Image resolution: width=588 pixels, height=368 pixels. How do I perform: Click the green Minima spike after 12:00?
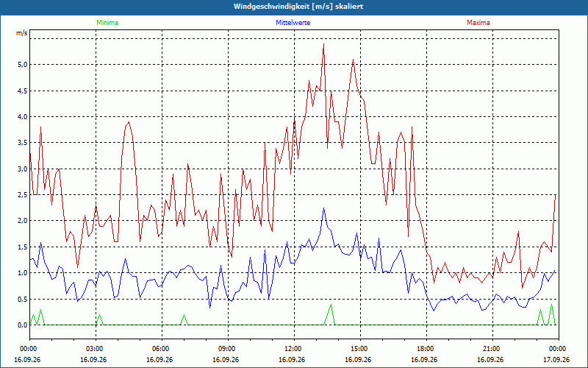(x=331, y=305)
